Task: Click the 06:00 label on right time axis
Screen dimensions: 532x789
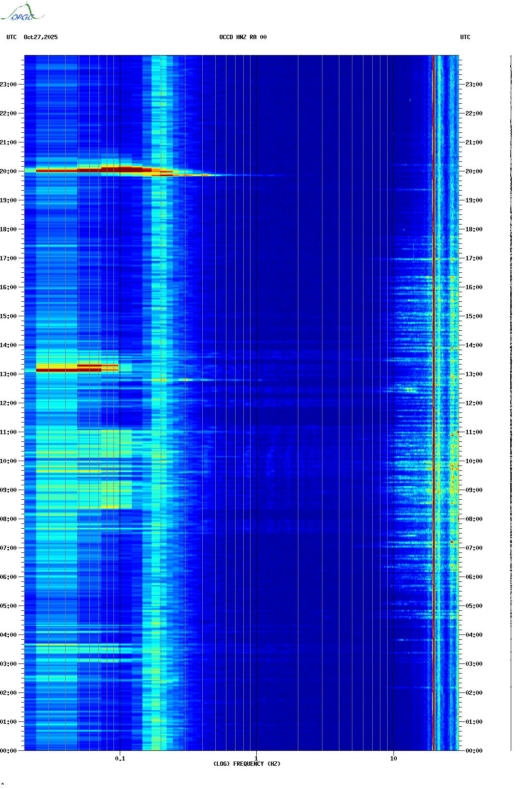Action: pos(474,577)
